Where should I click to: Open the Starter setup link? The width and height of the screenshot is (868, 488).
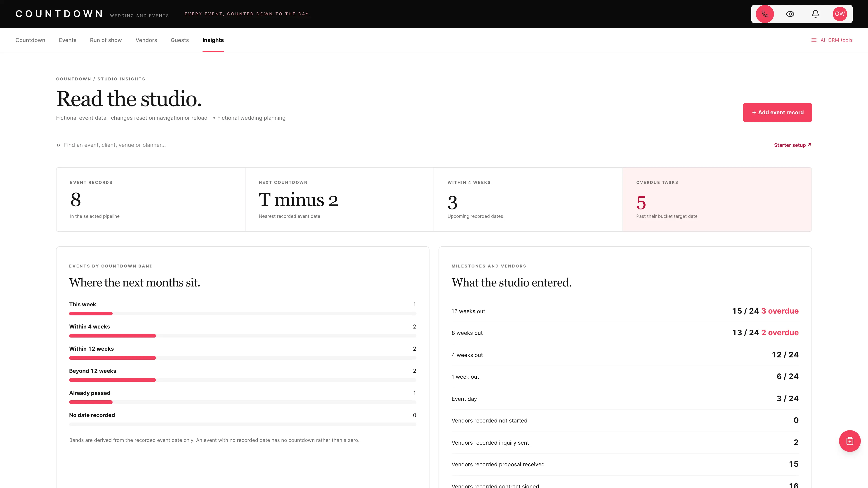coord(793,145)
